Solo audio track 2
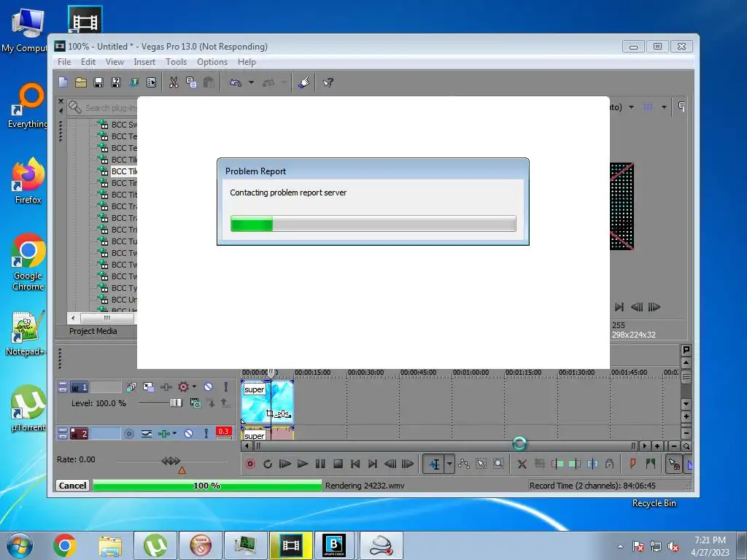The width and height of the screenshot is (747, 560). pyautogui.click(x=206, y=433)
